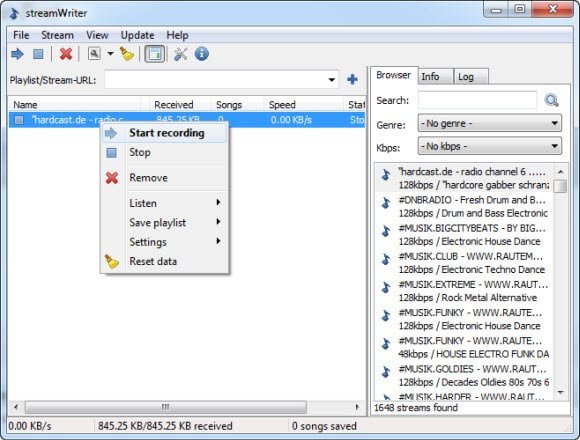This screenshot has height=440, width=580.
Task: Open the Update menu
Action: (x=138, y=35)
